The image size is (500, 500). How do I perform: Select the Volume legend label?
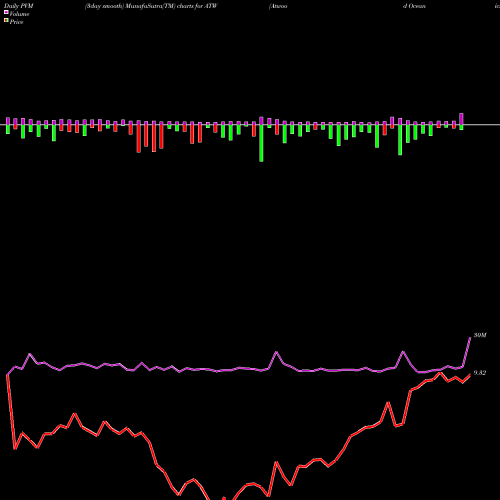19,14
